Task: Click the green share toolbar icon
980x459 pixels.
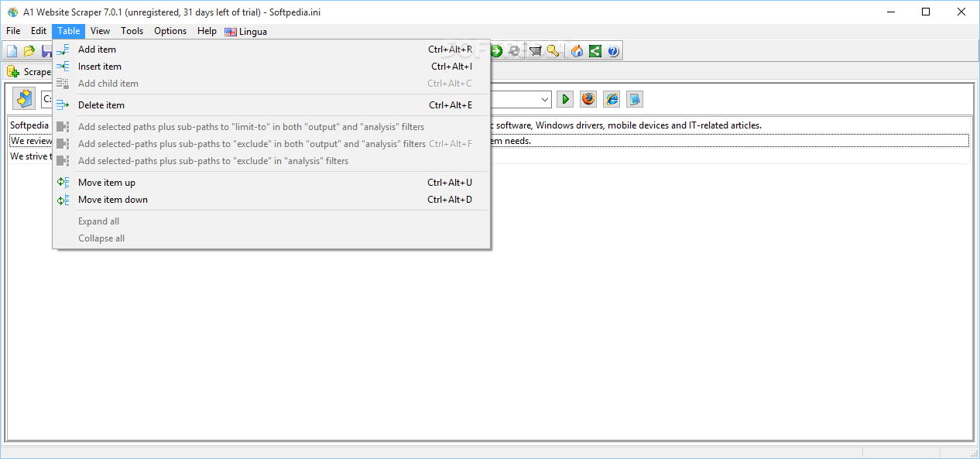Action: [x=595, y=51]
